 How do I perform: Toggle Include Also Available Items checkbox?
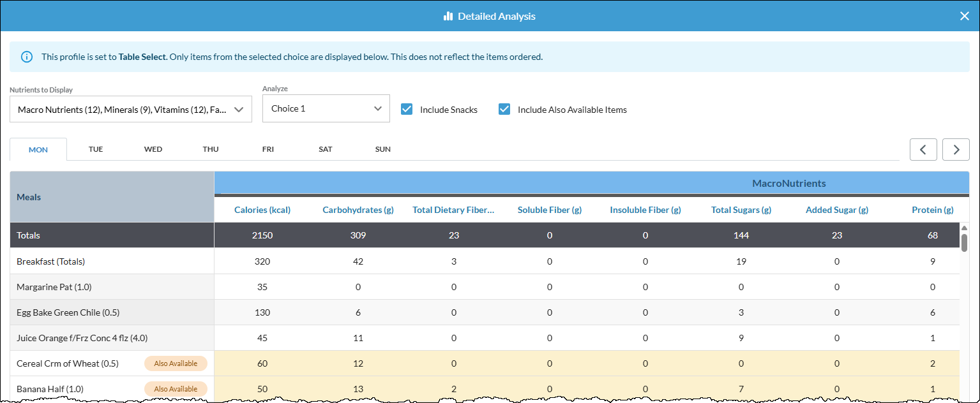pos(504,109)
